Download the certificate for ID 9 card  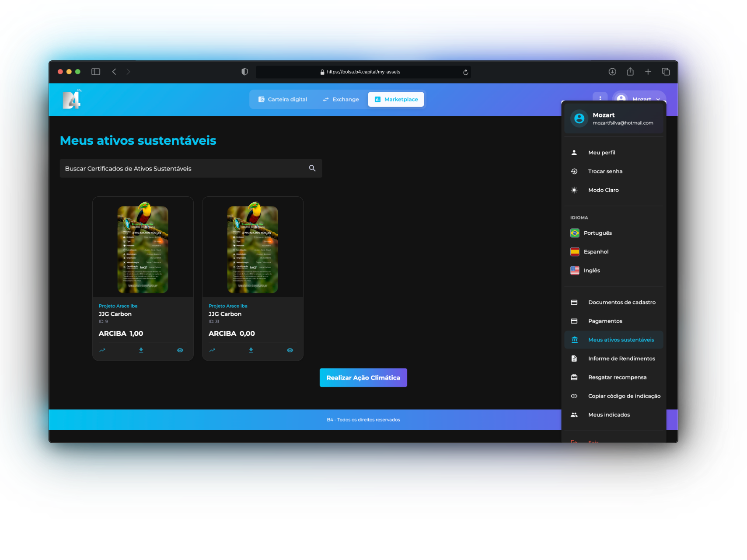(141, 350)
